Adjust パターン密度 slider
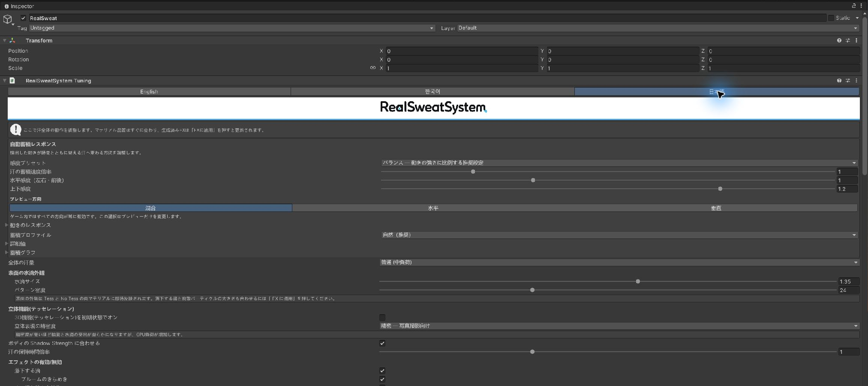 pos(608,290)
